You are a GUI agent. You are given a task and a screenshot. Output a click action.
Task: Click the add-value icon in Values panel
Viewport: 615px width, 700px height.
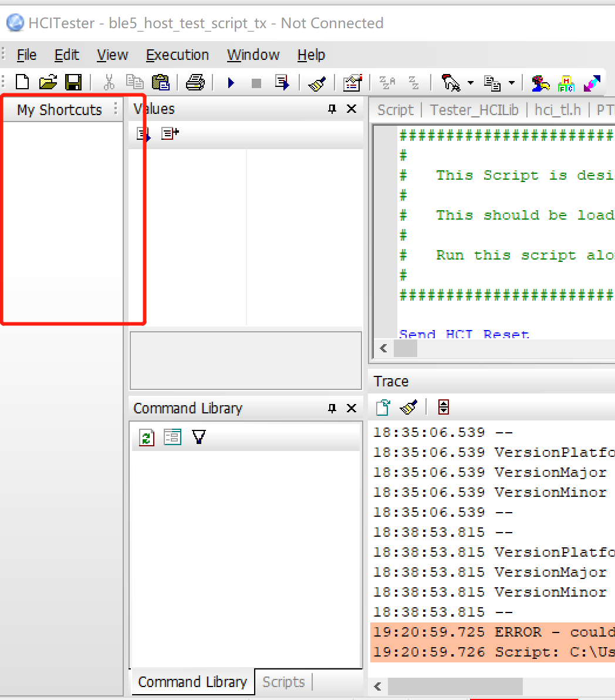coord(170,133)
